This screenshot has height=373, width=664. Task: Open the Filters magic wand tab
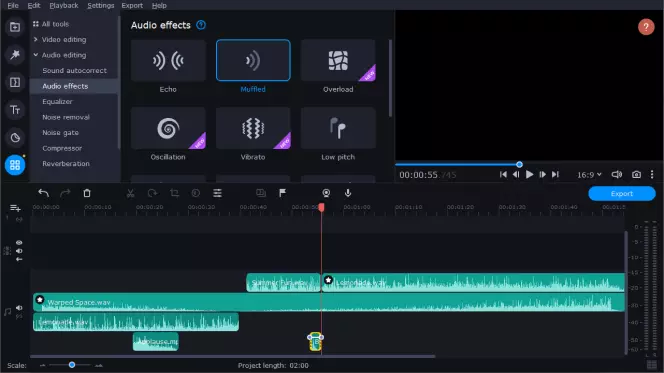point(15,55)
